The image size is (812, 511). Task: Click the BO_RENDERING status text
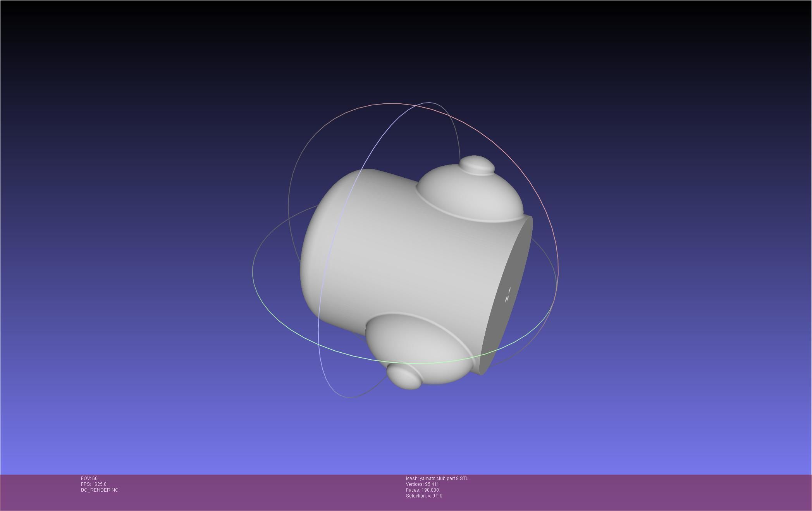point(100,490)
